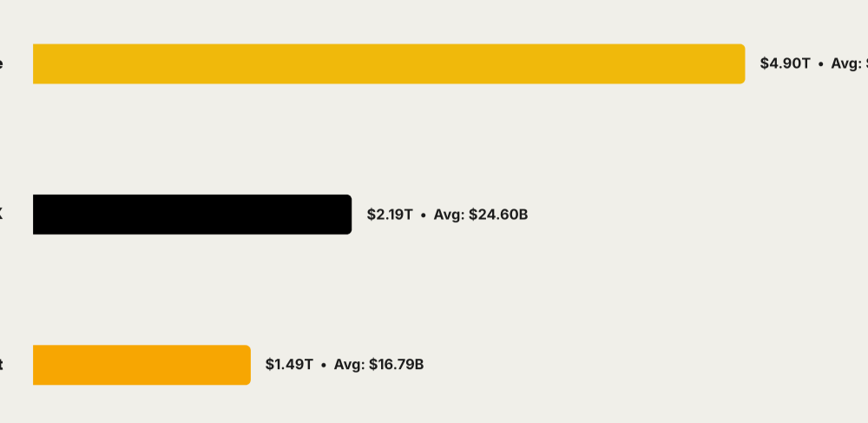Click the bullet separator after $1.49T

click(x=323, y=365)
